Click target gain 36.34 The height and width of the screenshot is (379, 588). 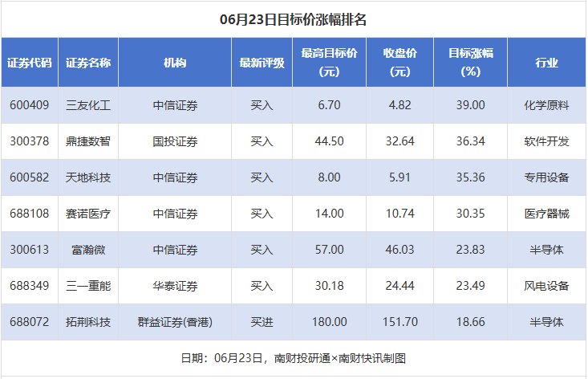point(471,141)
